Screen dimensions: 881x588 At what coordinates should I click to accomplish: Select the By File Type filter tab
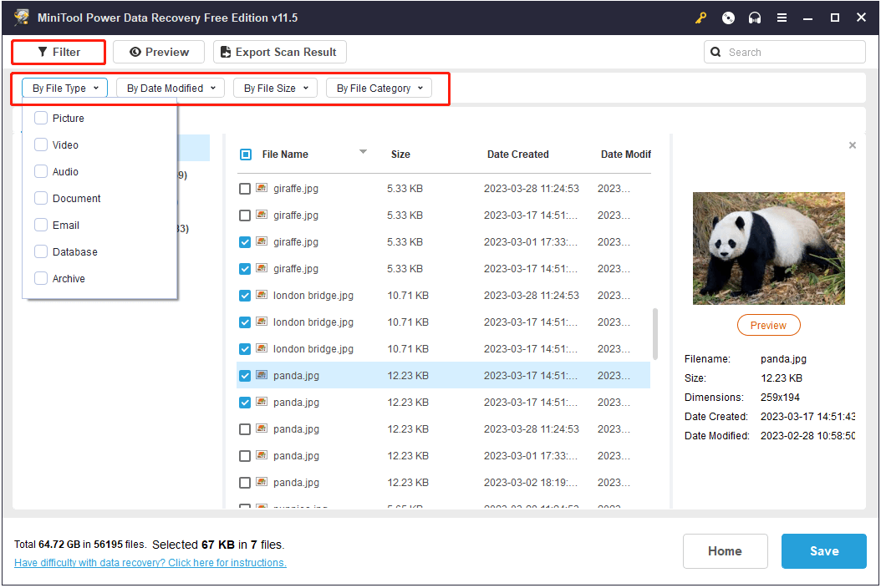[64, 88]
